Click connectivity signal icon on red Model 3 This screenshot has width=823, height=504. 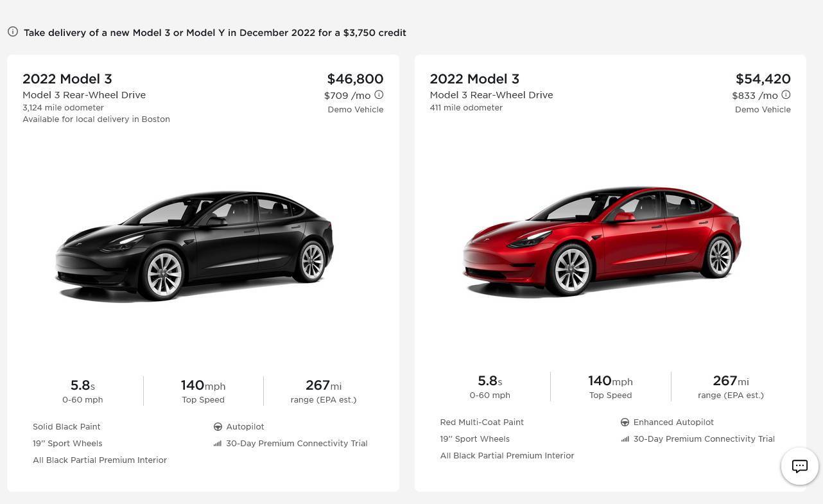coord(625,439)
